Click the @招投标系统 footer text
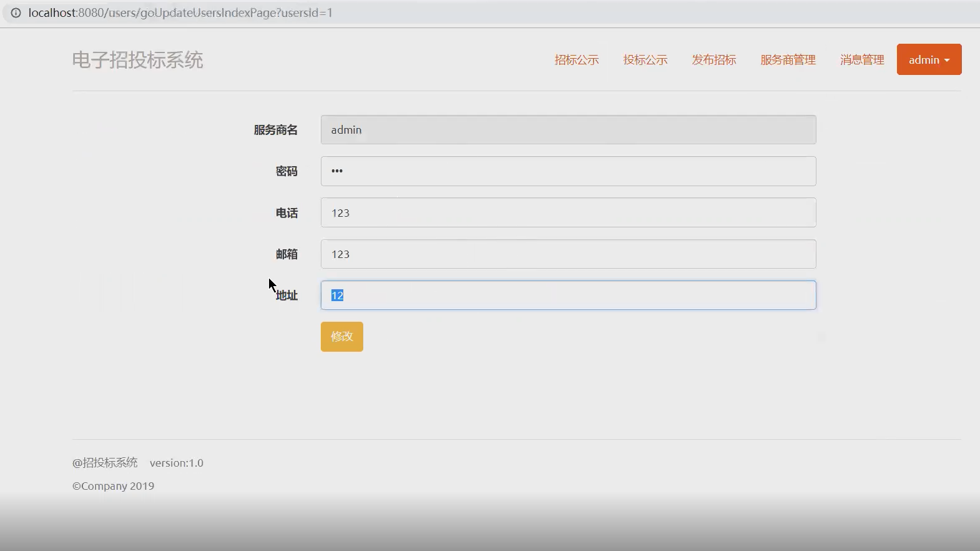This screenshot has height=551, width=980. (105, 463)
